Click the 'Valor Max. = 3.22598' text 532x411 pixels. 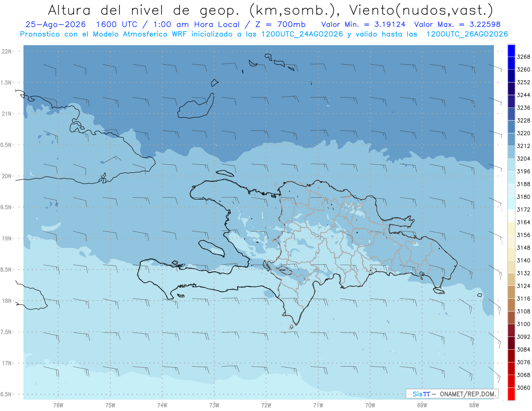tap(458, 25)
